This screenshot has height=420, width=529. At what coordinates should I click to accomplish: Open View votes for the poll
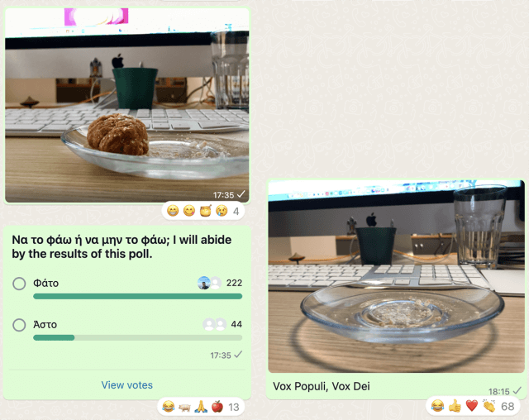(x=126, y=385)
